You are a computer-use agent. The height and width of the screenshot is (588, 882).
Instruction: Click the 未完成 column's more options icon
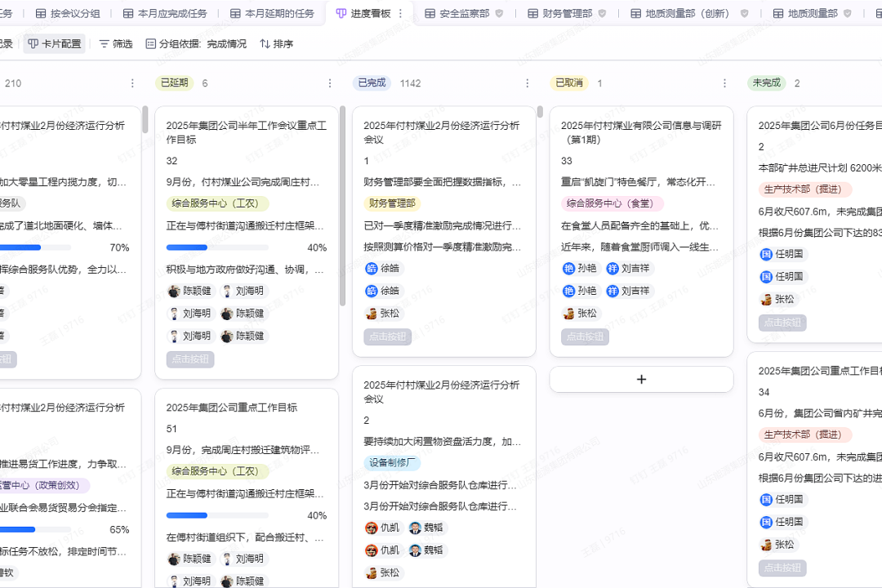(x=879, y=82)
